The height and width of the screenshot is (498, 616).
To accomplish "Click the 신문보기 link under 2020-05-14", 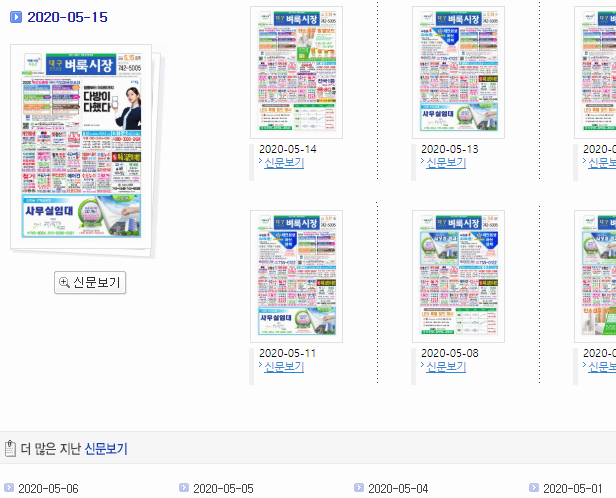I will [x=284, y=163].
